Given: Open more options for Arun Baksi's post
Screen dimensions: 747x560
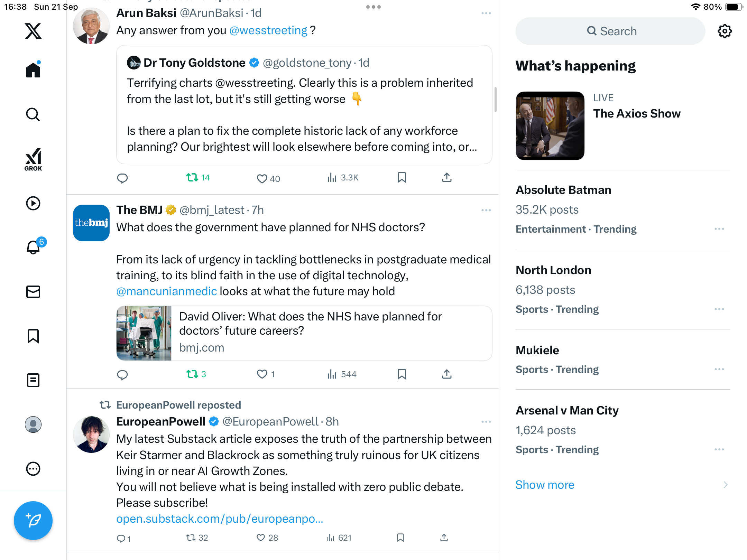Looking at the screenshot, I should [x=486, y=13].
